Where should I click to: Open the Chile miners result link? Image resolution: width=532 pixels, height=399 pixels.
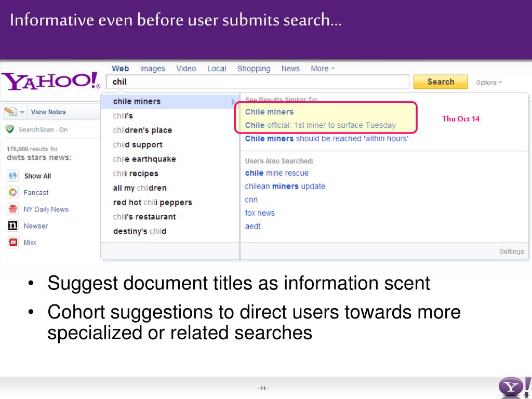pos(270,112)
